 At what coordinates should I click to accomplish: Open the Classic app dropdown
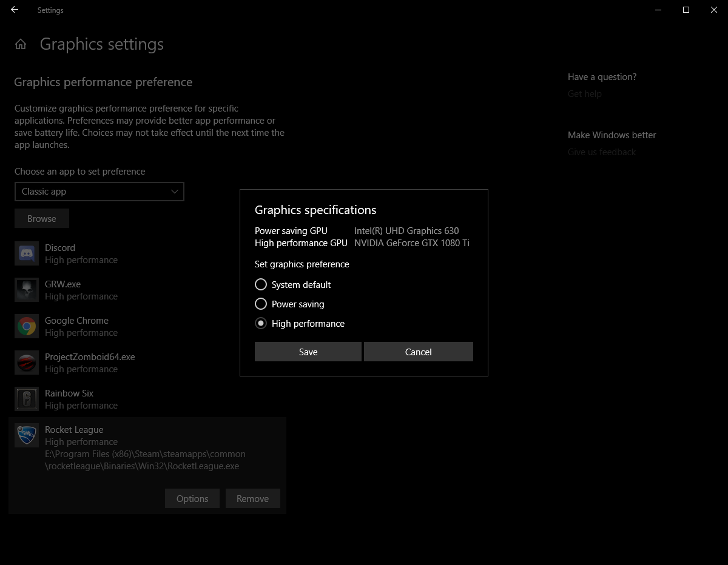[99, 192]
